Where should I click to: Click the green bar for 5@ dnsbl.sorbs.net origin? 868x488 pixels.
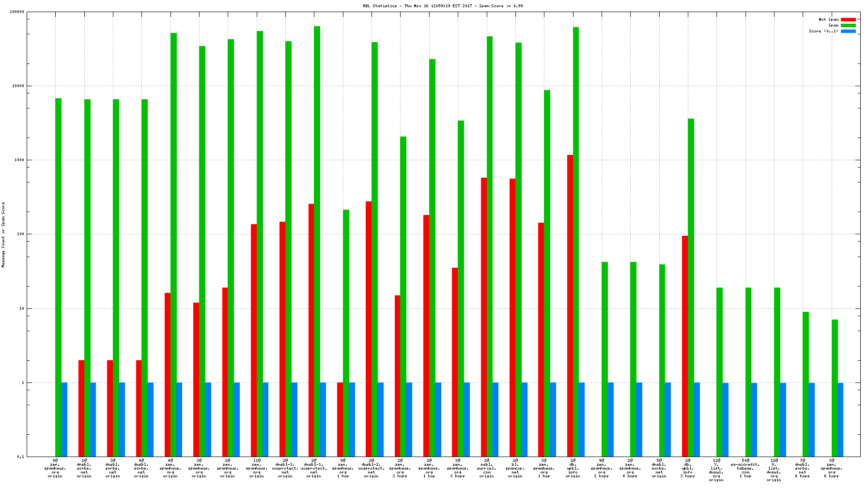pyautogui.click(x=662, y=361)
